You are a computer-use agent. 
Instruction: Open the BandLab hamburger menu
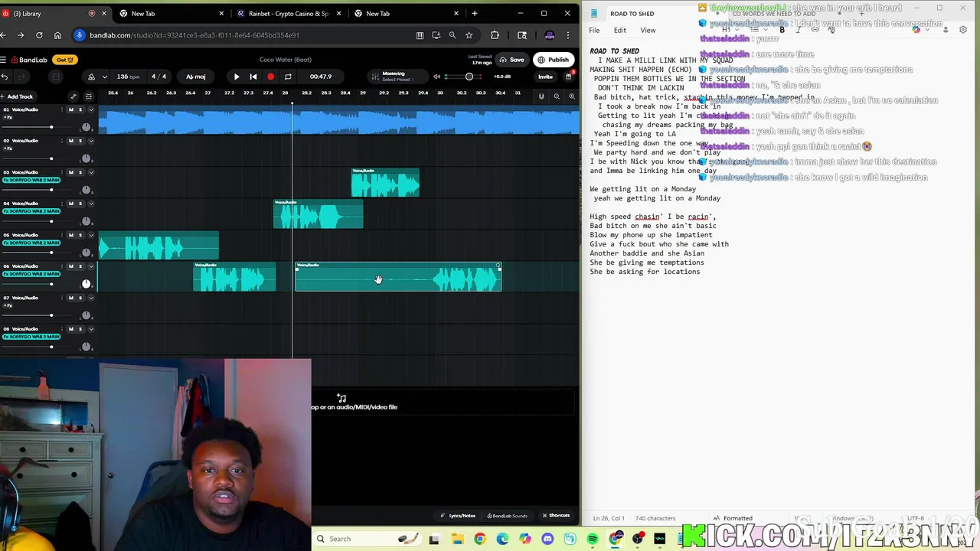pyautogui.click(x=4, y=60)
